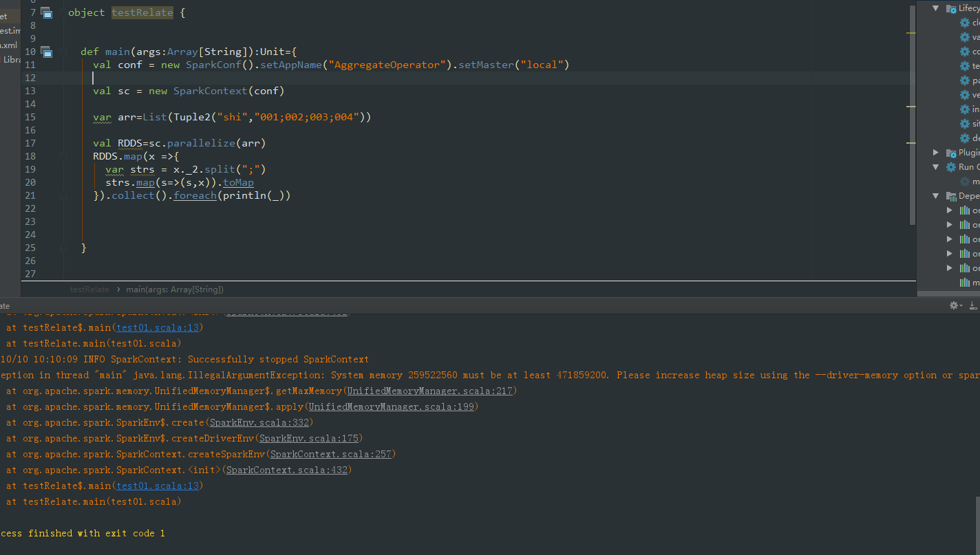
Task: Click the gutter icon beside line 10
Action: click(x=46, y=52)
